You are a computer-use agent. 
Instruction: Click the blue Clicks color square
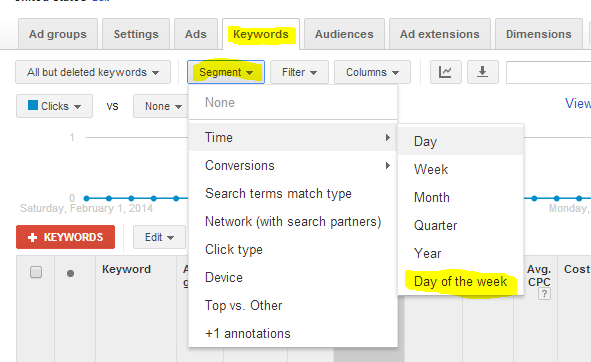tap(33, 105)
